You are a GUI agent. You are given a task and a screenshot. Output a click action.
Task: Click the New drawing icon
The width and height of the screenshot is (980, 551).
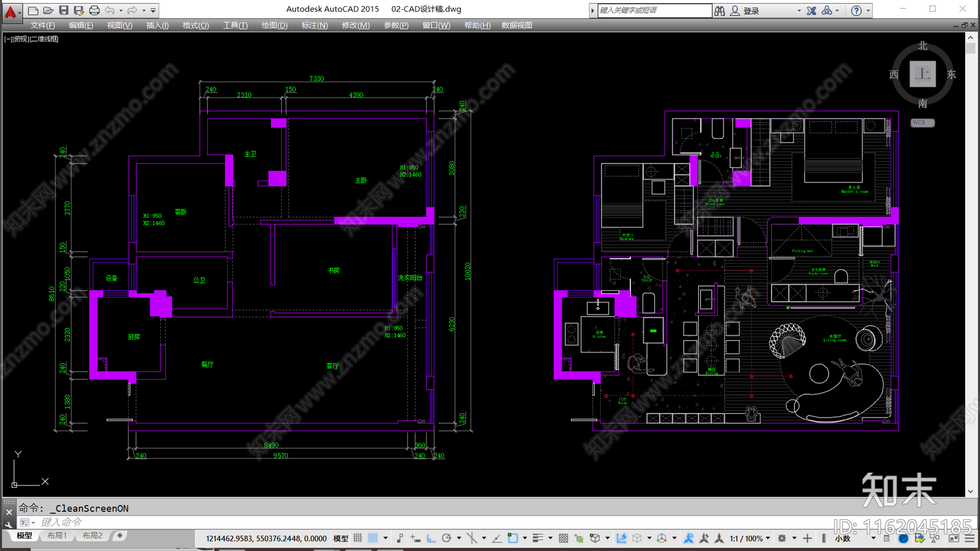point(33,10)
